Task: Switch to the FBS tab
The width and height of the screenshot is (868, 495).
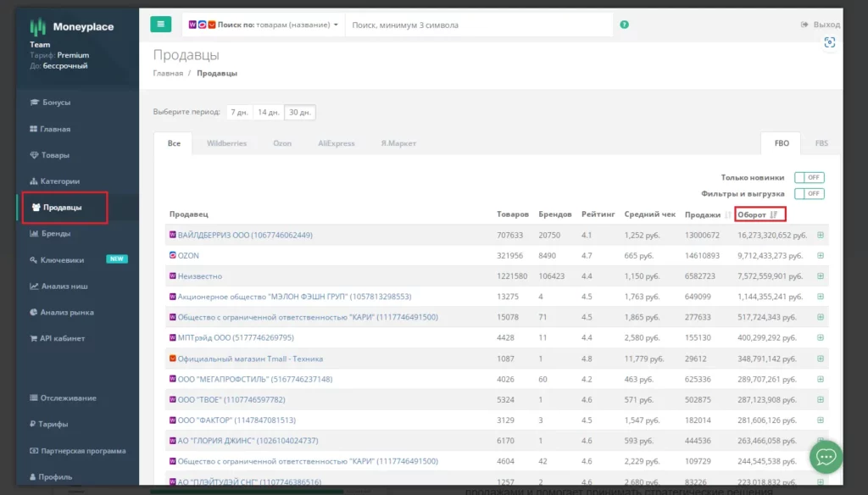Action: tap(821, 143)
